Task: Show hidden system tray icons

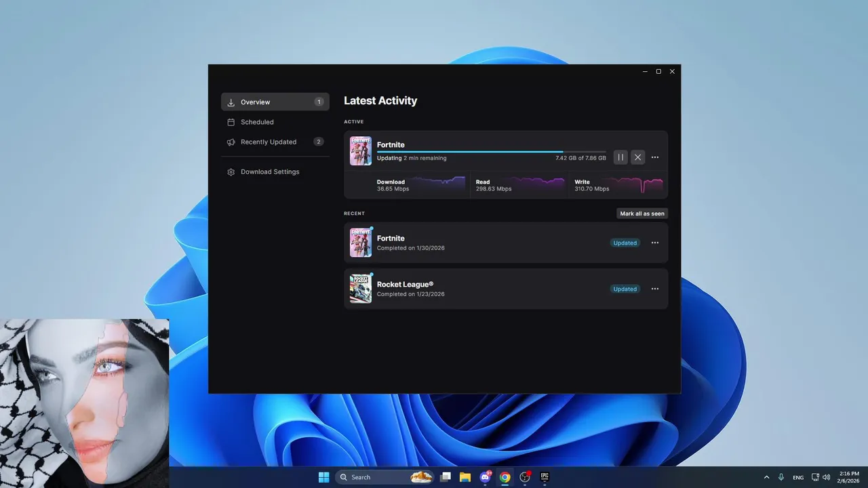Action: 767,477
